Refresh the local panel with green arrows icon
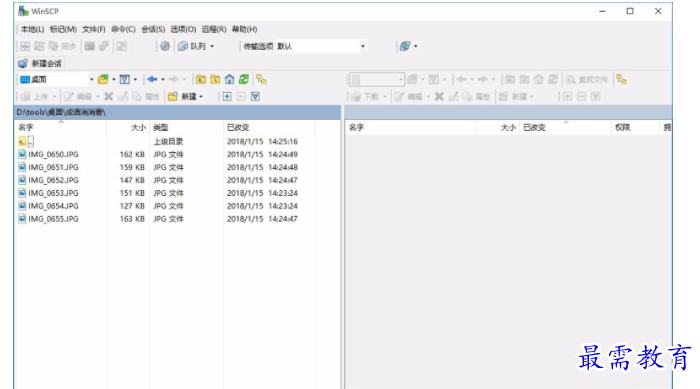This screenshot has width=700, height=389. tap(244, 79)
